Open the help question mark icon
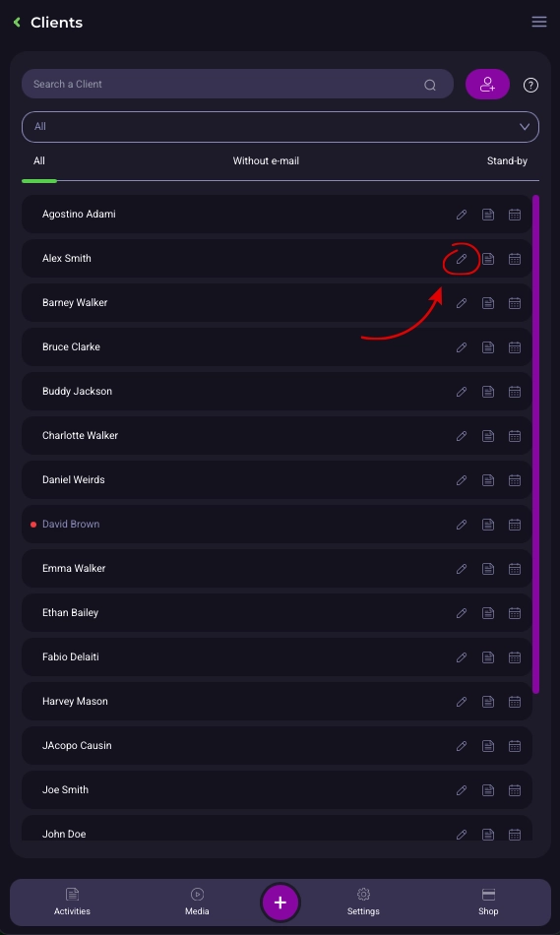560x935 pixels. coord(530,86)
